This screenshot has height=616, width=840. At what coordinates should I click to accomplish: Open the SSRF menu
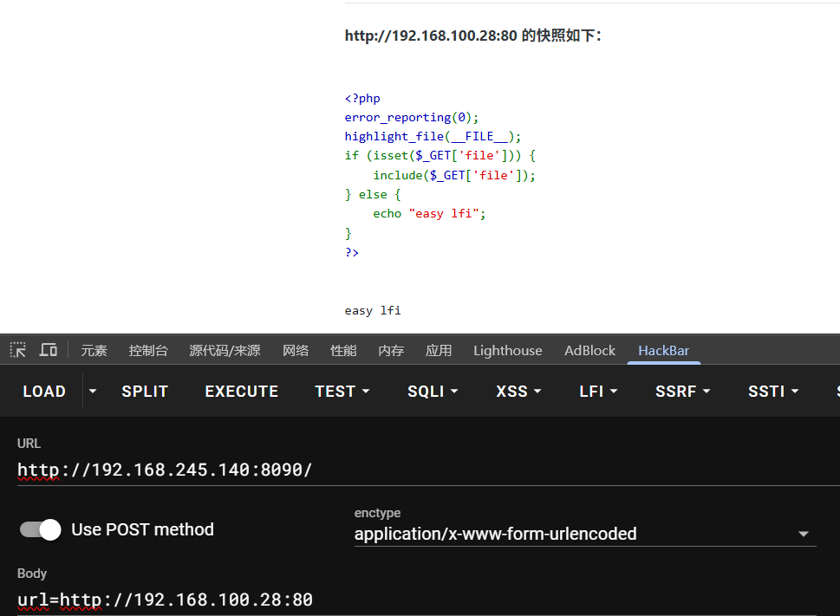coord(682,392)
